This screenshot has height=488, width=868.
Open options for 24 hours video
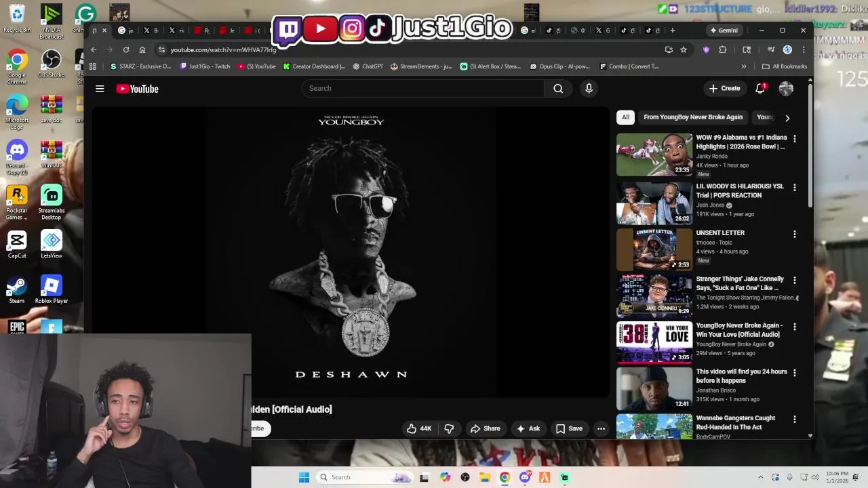pyautogui.click(x=795, y=373)
